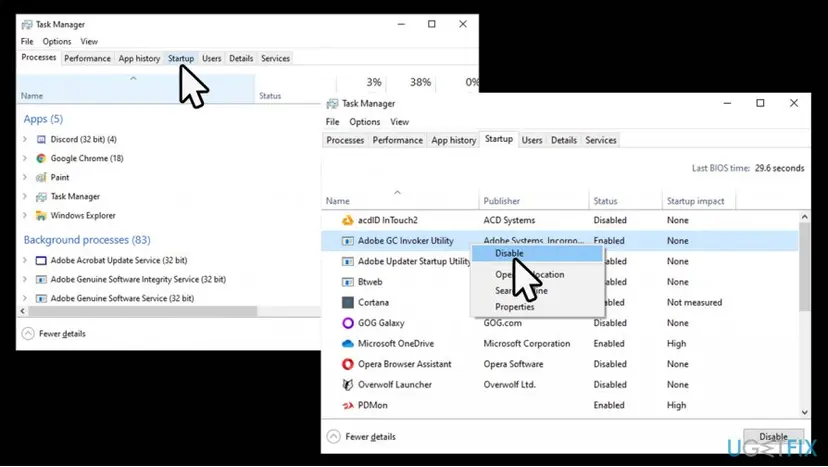
Task: Click the Background processes (83) heading
Action: [87, 240]
